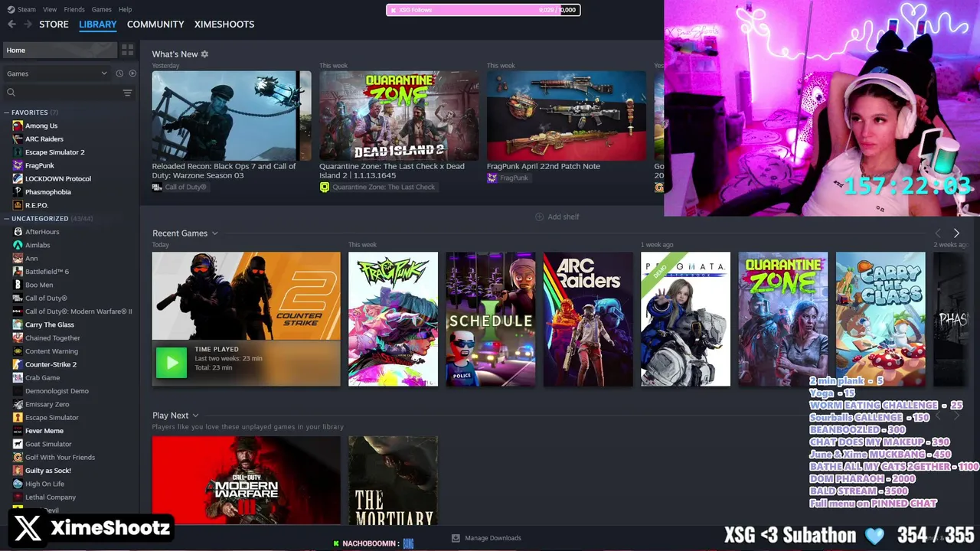Click the recent activity clock filter icon

tap(119, 73)
